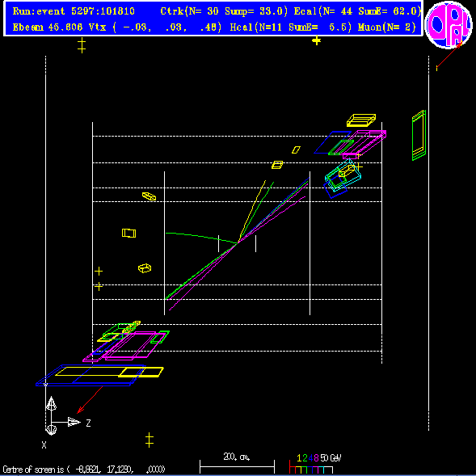Screen dimensions: 476x476
Task: Click the Centre of screen coordinates text
Action: 84,470
